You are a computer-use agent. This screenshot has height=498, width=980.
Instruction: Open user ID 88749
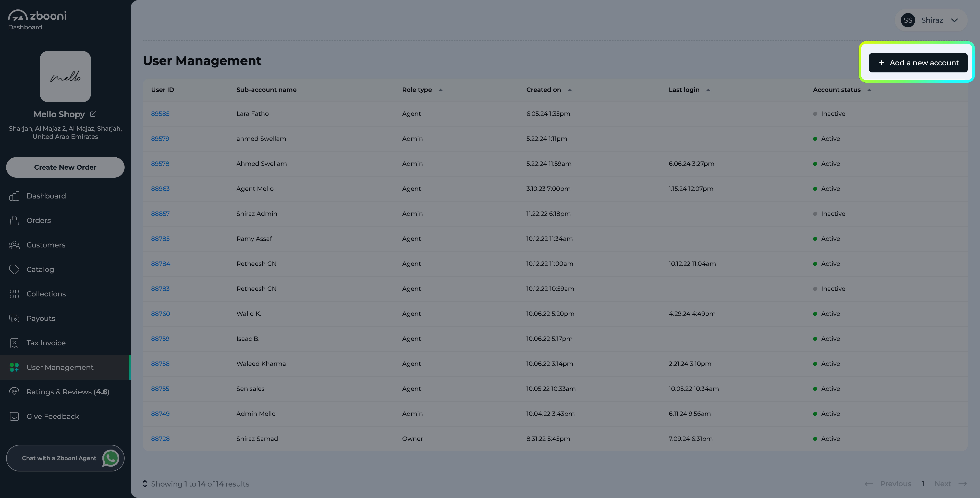[160, 414]
